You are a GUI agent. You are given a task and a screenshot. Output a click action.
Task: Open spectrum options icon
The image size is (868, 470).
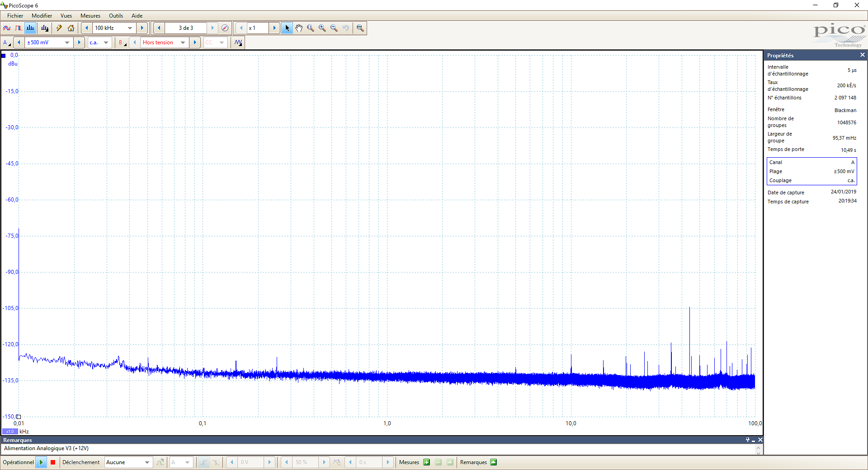pos(45,28)
